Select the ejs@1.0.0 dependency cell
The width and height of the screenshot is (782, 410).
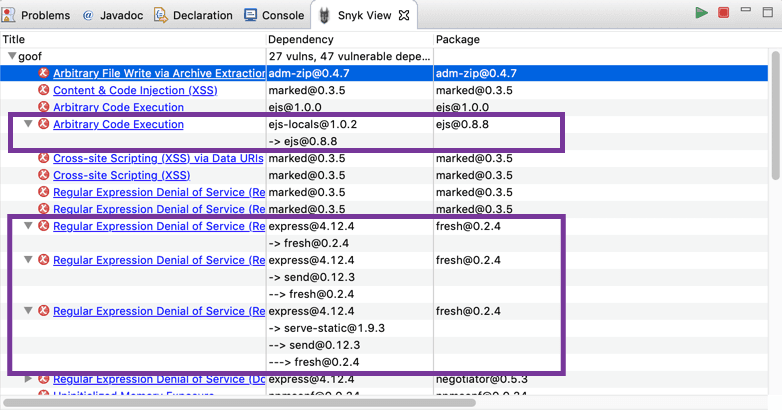pos(350,107)
